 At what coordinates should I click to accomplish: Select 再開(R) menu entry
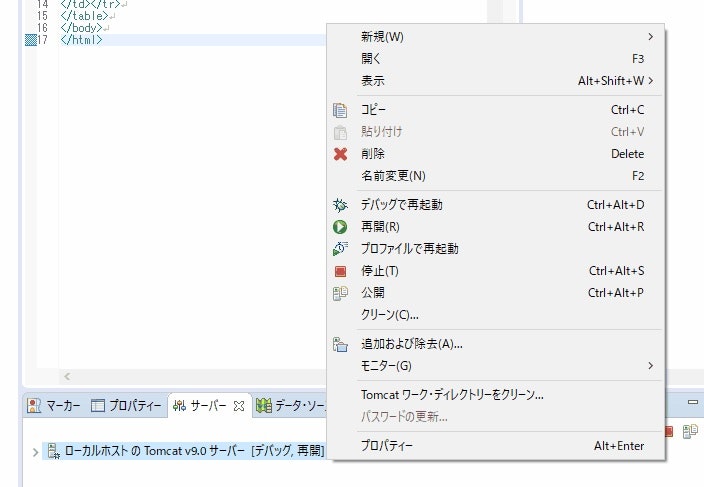click(x=496, y=227)
